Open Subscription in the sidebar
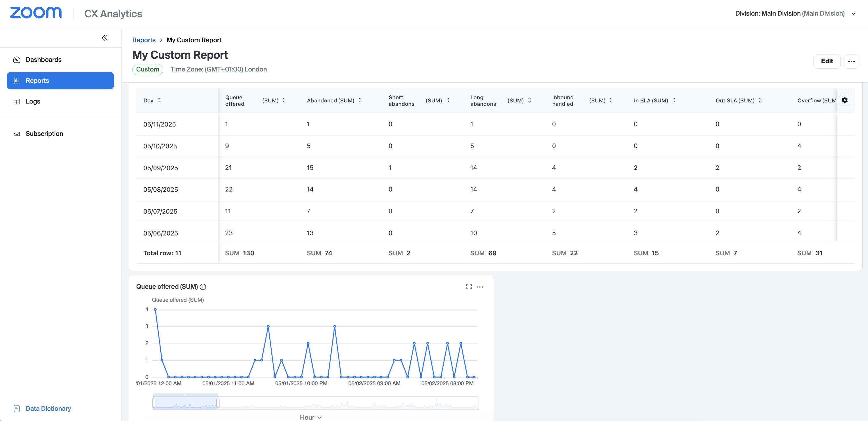Image resolution: width=868 pixels, height=421 pixels. (44, 134)
